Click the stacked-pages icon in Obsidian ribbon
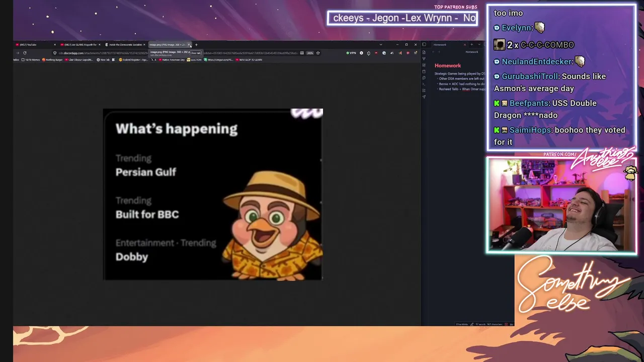This screenshot has height=362, width=644. (x=424, y=78)
